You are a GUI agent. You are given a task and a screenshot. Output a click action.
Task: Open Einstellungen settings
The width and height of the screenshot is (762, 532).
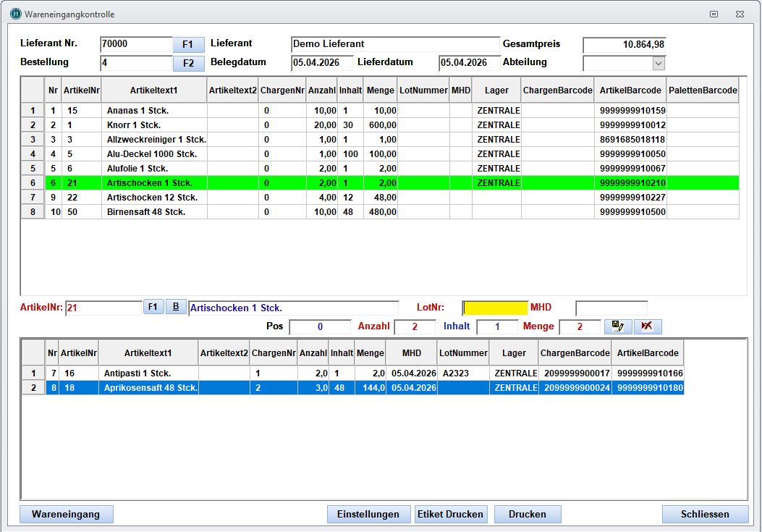point(368,514)
